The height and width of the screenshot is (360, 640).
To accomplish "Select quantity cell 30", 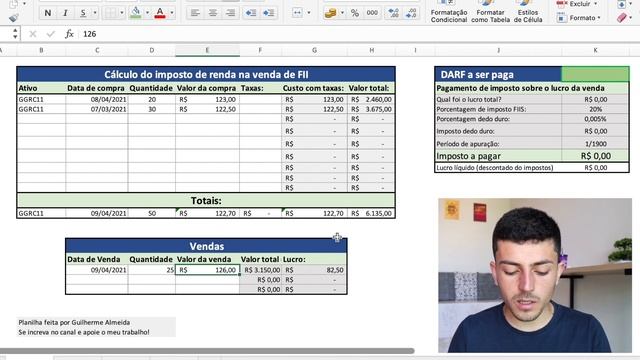I will [x=151, y=109].
